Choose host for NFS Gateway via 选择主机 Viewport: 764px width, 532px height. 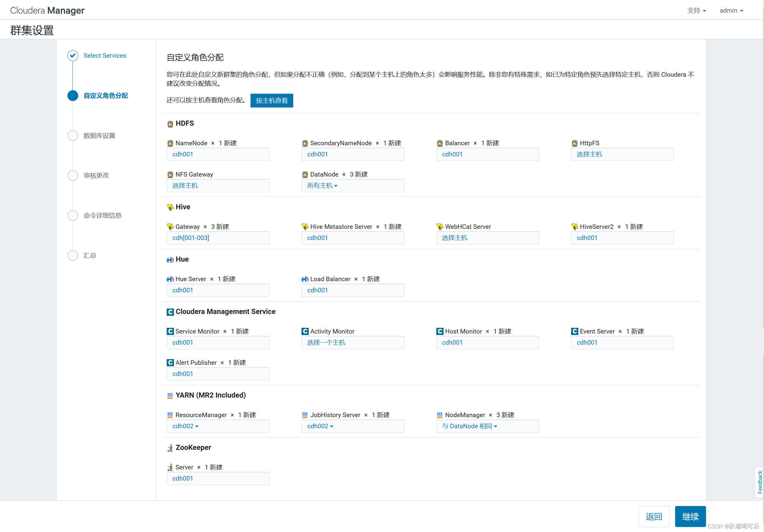coord(218,186)
